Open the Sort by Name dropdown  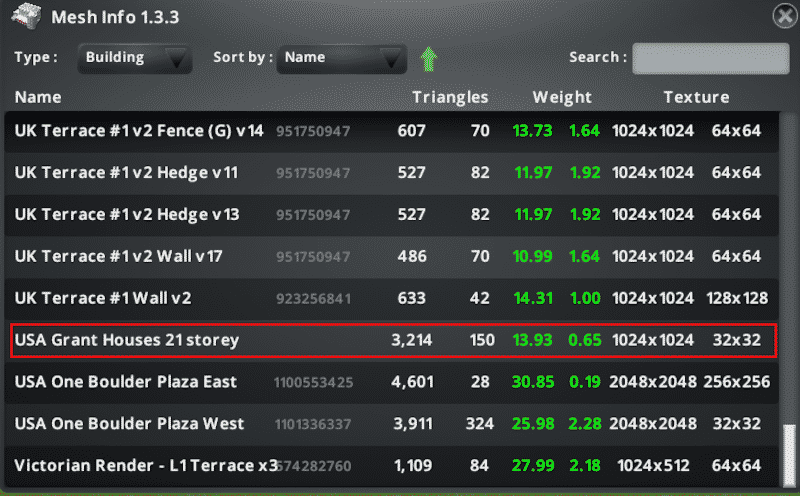coord(341,58)
